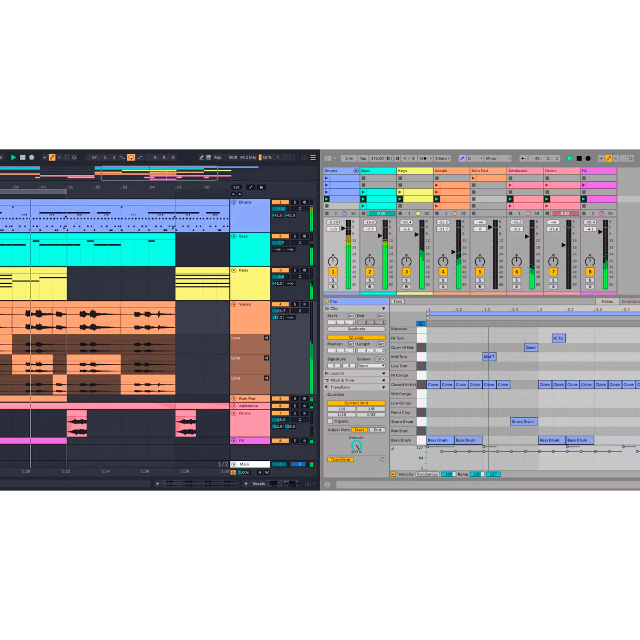The image size is (640, 640).
Task: Select the Bass track header in session
Action: click(x=378, y=171)
